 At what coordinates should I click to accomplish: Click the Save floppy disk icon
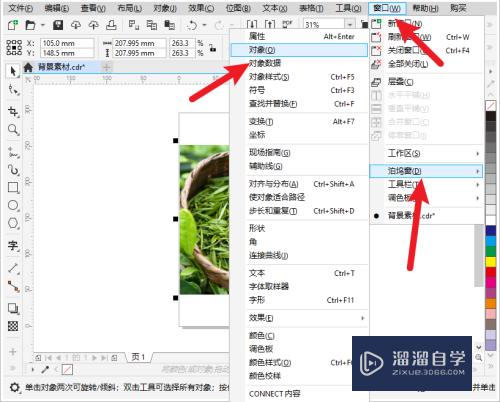coord(58,25)
